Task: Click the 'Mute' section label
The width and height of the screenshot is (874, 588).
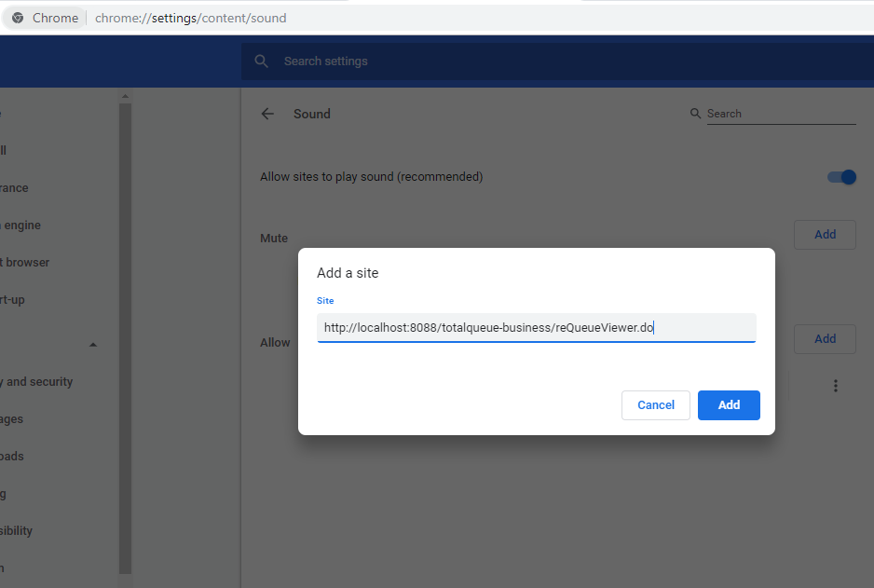Action: (x=274, y=238)
